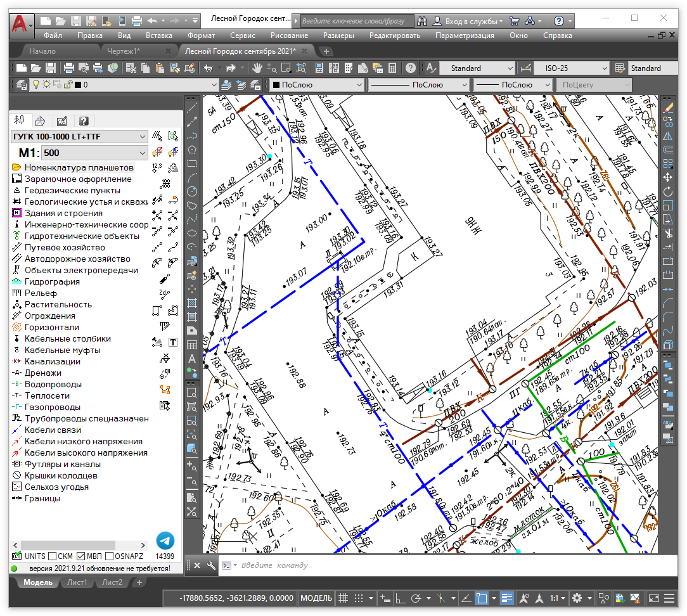
Task: Open the ISO-25 dimension style dropdown
Action: click(x=572, y=68)
